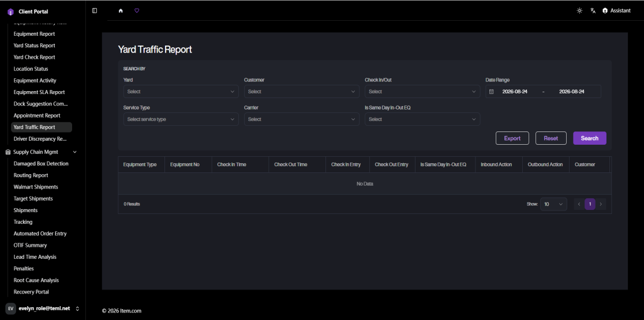Expand the Is Same Day In-Out EQ dropdown
Screen dimensions: 644x320
(x=422, y=119)
